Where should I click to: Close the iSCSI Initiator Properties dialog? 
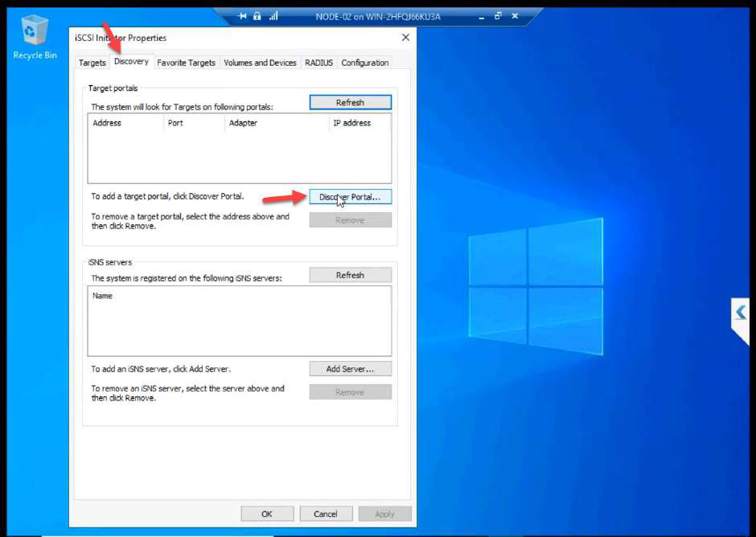click(405, 38)
